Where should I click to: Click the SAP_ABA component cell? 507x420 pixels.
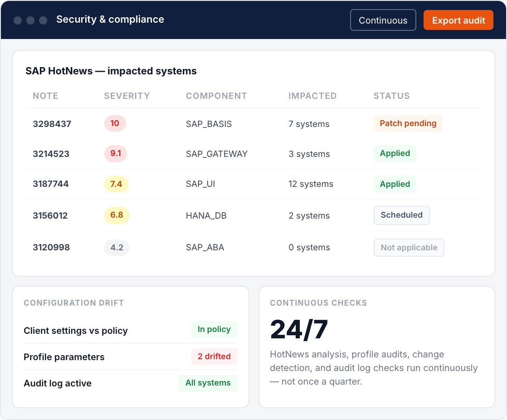click(205, 247)
